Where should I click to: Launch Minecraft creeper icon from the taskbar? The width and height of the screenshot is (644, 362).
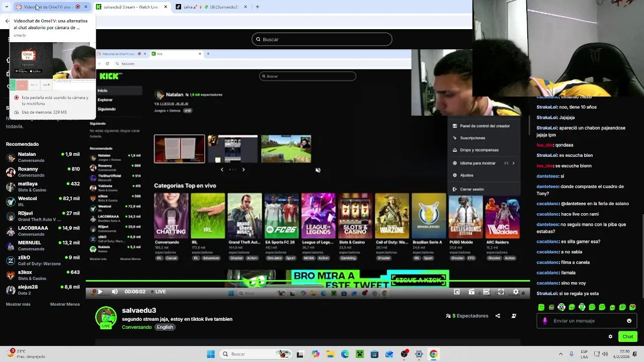(360, 354)
